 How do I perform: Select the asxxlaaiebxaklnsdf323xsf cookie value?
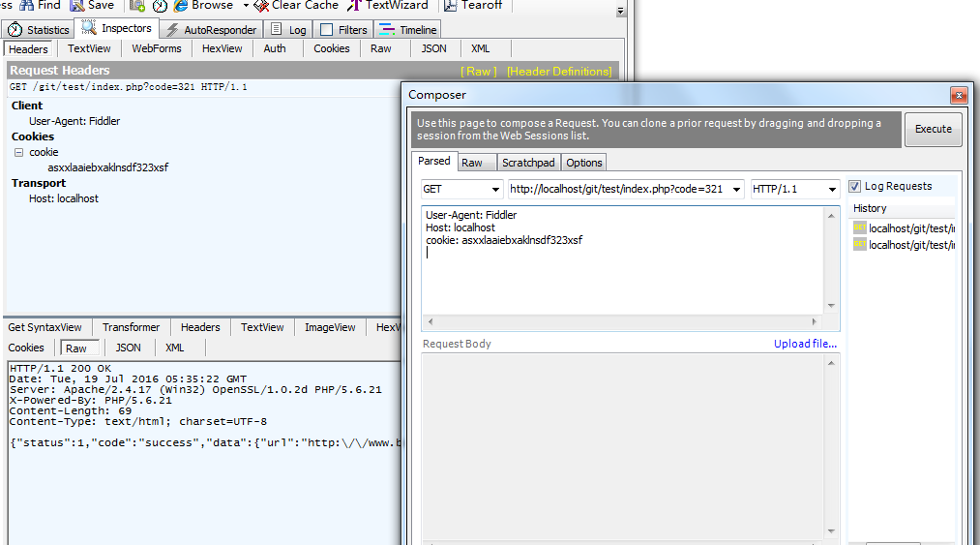point(108,167)
